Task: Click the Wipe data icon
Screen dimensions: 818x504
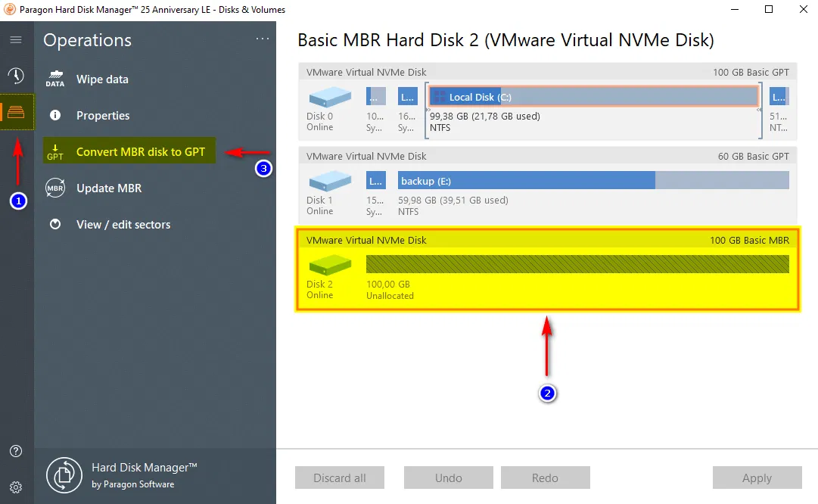Action: point(54,79)
